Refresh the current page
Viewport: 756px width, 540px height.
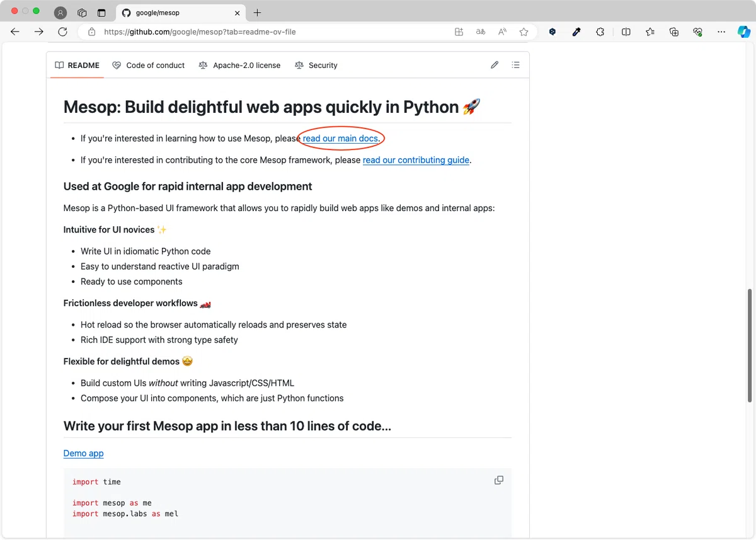click(x=62, y=32)
